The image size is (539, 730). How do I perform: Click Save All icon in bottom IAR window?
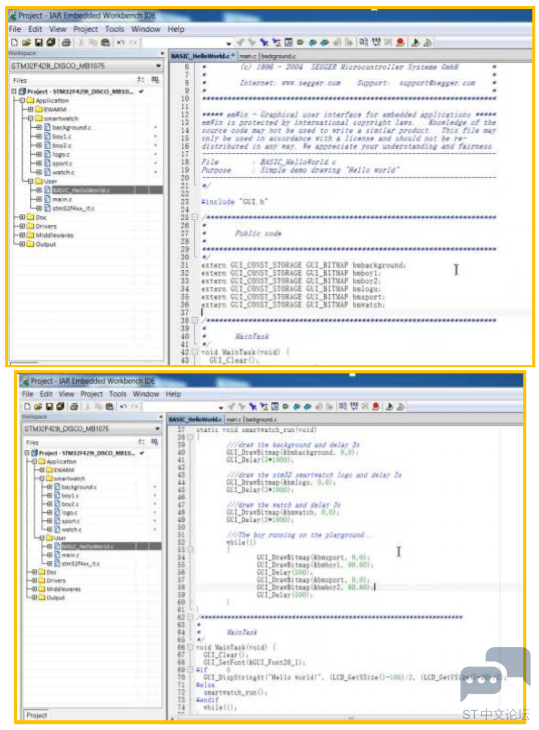point(60,406)
